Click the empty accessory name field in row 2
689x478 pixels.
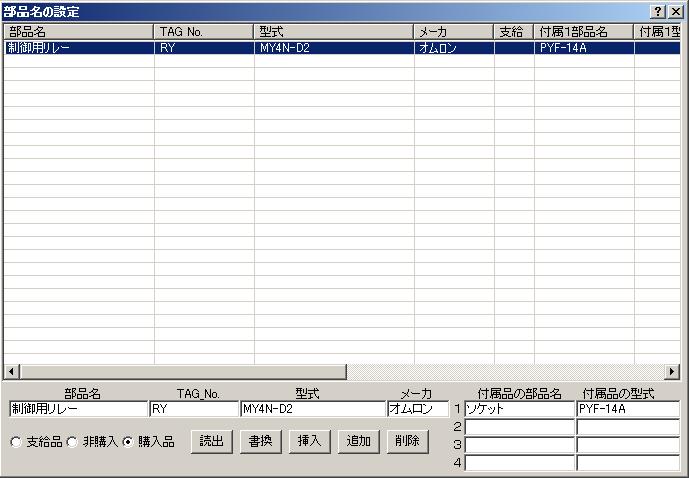(x=519, y=427)
